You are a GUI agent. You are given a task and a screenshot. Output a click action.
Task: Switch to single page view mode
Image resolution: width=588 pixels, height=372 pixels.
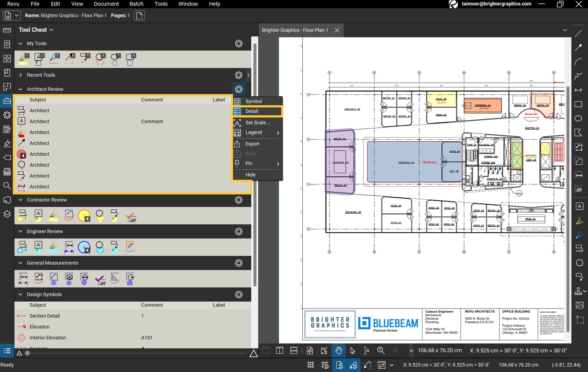[x=265, y=350]
